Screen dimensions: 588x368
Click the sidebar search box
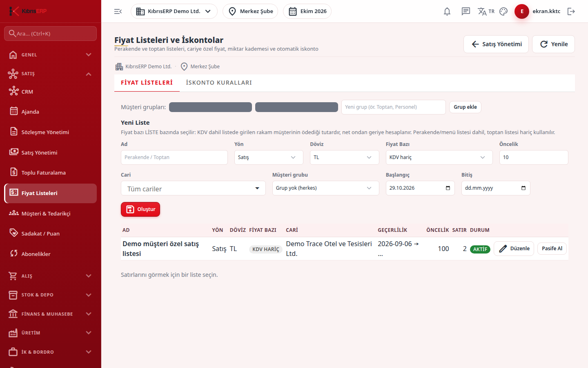[51, 34]
